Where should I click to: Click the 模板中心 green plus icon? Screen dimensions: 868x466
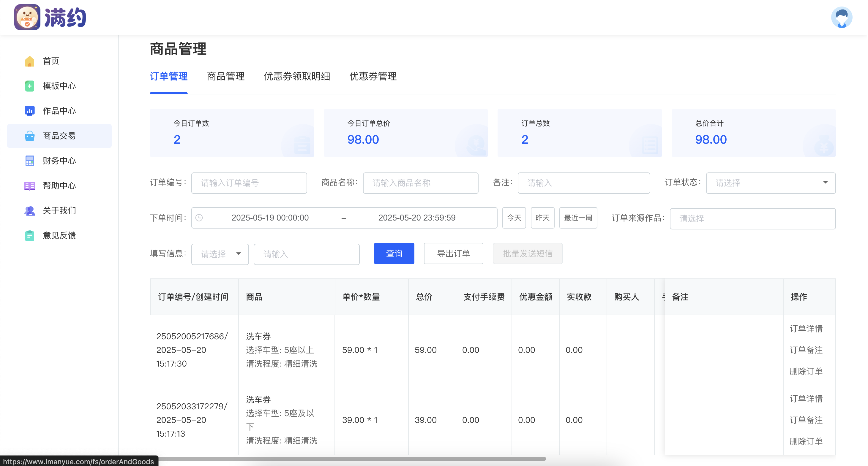[x=30, y=86]
